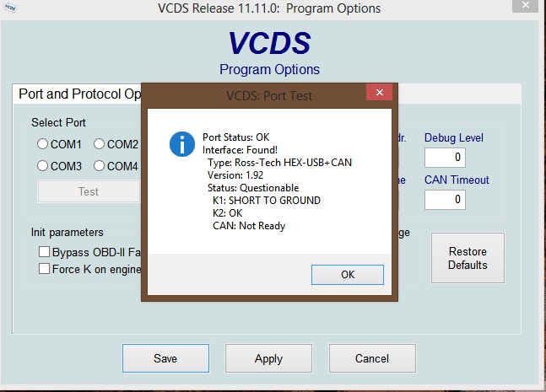Click the VCDS app icon in title bar
This screenshot has height=392, width=546.
10,8
